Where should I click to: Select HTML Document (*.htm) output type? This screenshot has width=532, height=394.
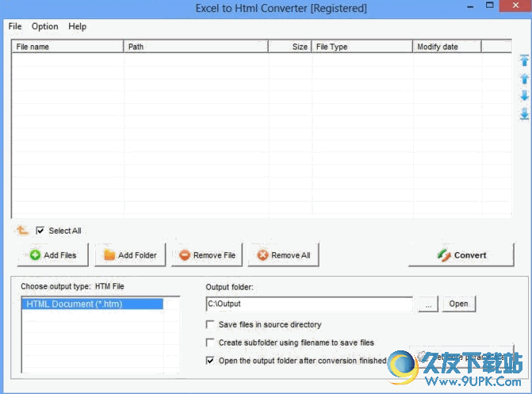pyautogui.click(x=92, y=304)
